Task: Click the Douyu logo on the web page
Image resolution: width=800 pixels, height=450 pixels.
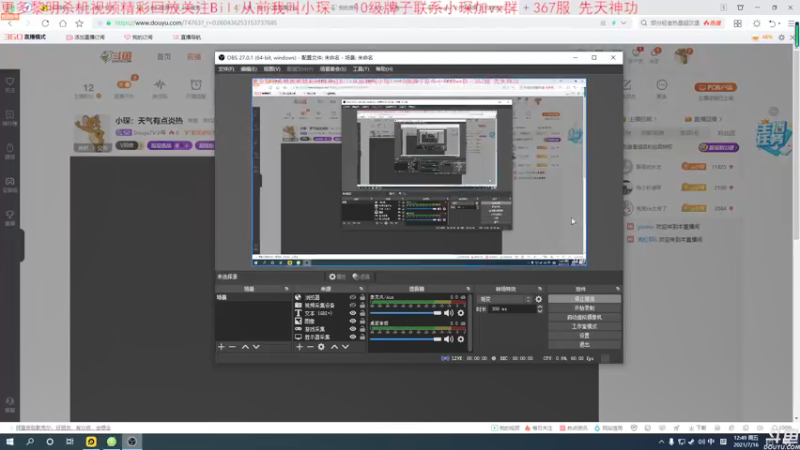Action: (116, 57)
